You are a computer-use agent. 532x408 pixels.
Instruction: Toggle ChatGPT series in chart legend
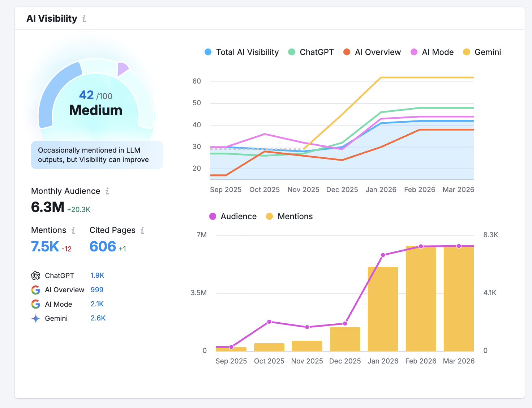pyautogui.click(x=311, y=52)
